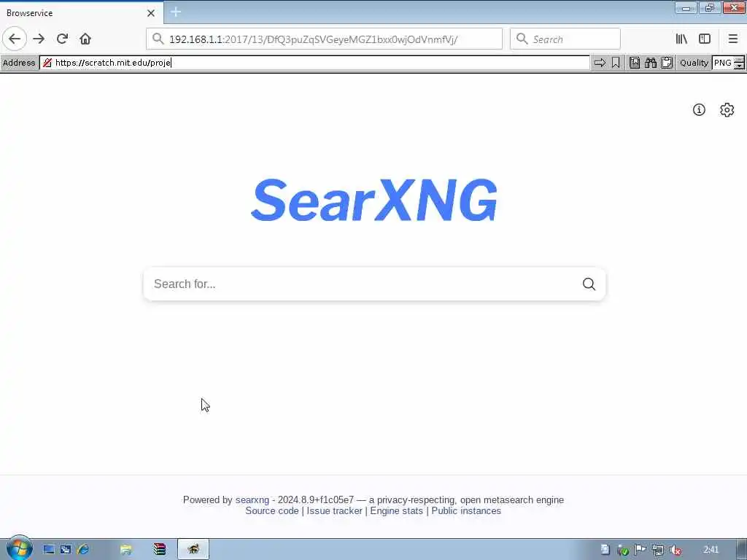
Task: Increase Quality with the up stepper arrow
Action: click(x=739, y=60)
